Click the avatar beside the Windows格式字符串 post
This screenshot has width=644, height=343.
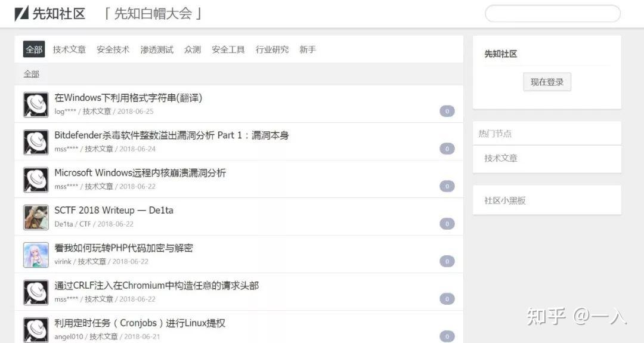[x=36, y=104]
